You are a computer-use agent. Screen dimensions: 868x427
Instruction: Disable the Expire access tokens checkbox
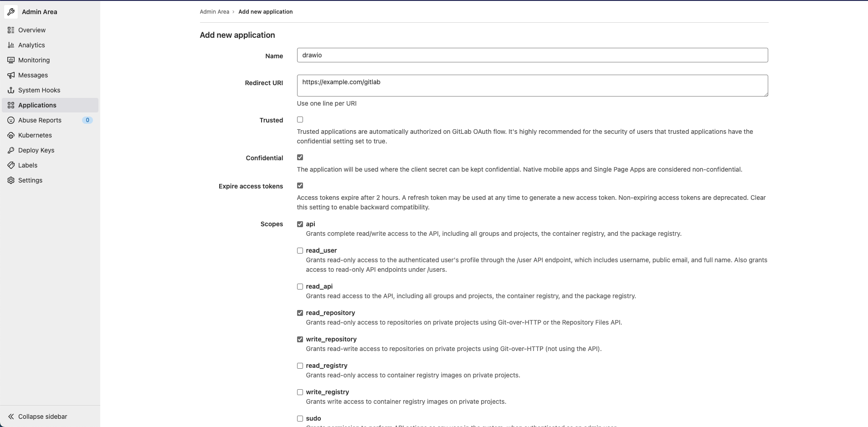[x=300, y=186]
